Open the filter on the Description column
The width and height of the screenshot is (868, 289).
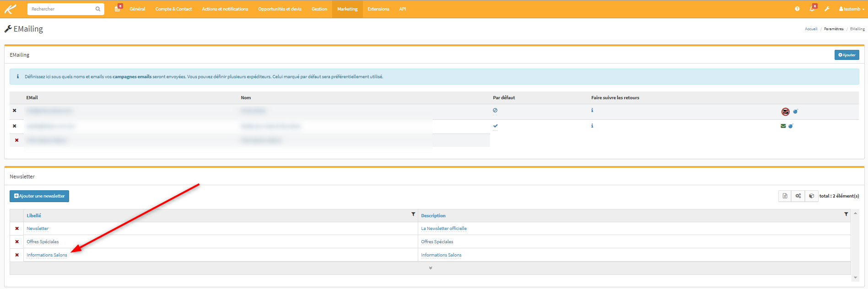coord(846,214)
